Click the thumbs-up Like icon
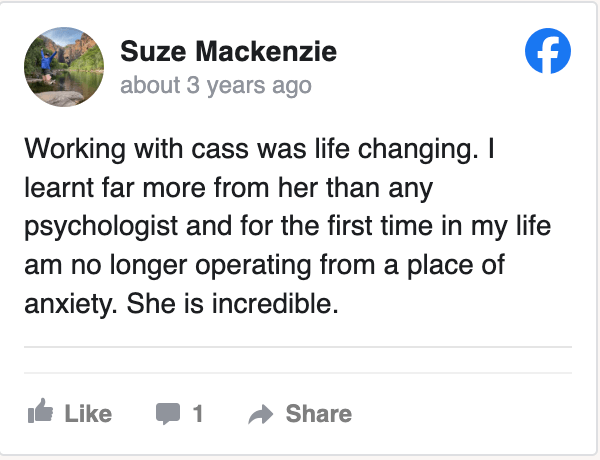600x460 pixels. pyautogui.click(x=40, y=411)
